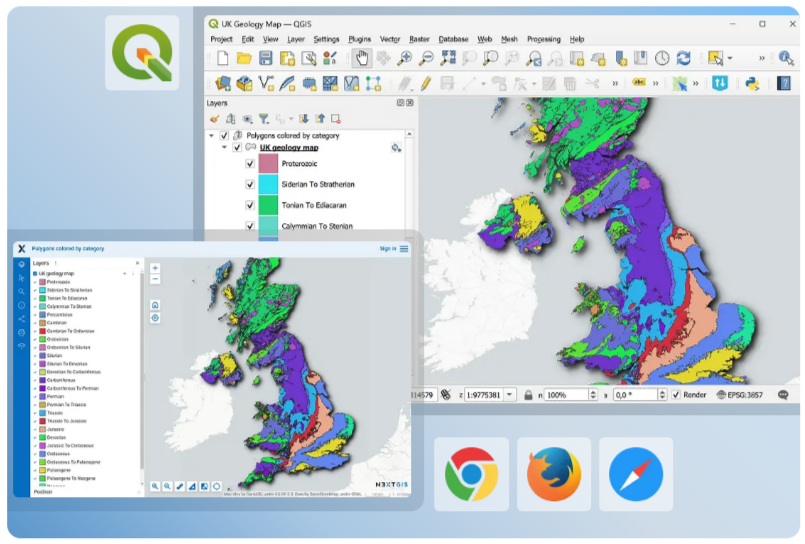Toggle the Render checkbox in the status bar

pyautogui.click(x=676, y=395)
